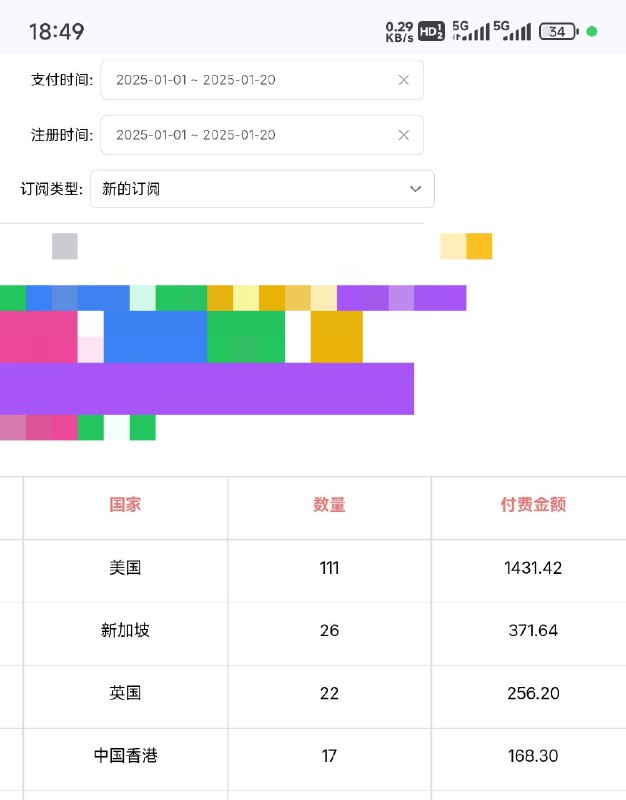Click payment amount 371.64
626x800 pixels.
click(x=533, y=631)
